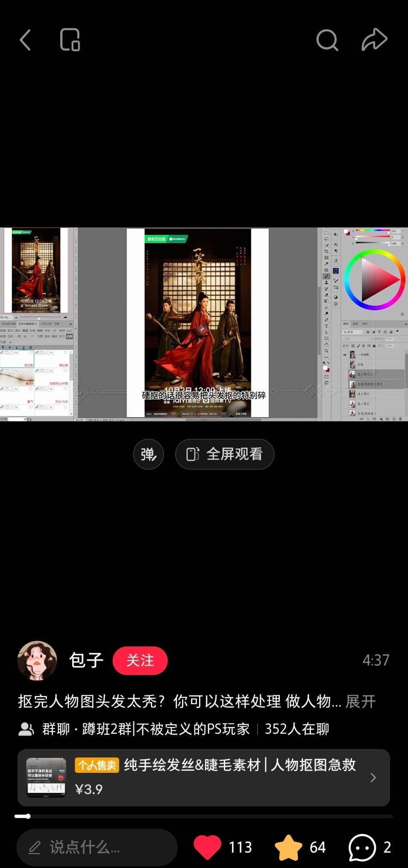Toggle the heart on the 魔法3 brush preset
This screenshot has width=408, height=868.
point(31,370)
